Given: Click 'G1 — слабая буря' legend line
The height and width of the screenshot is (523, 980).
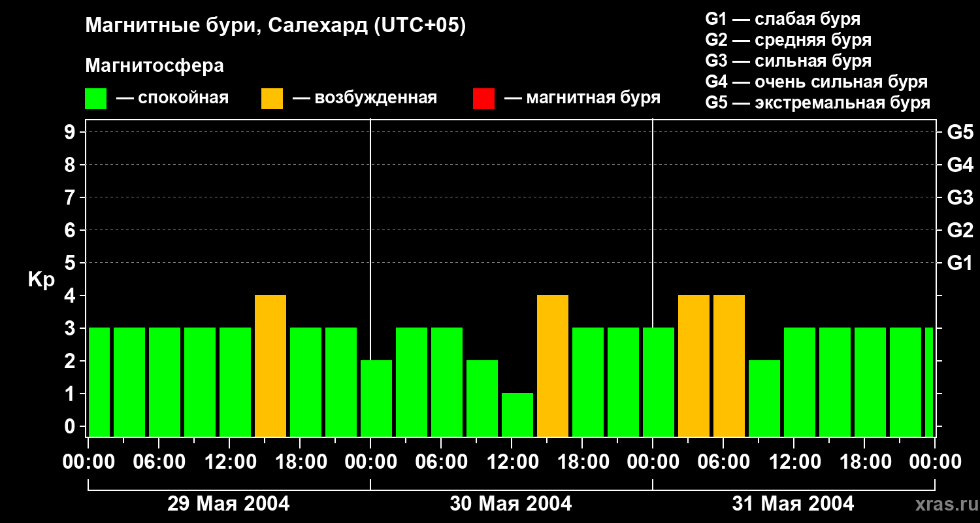Looking at the screenshot, I should tap(783, 19).
